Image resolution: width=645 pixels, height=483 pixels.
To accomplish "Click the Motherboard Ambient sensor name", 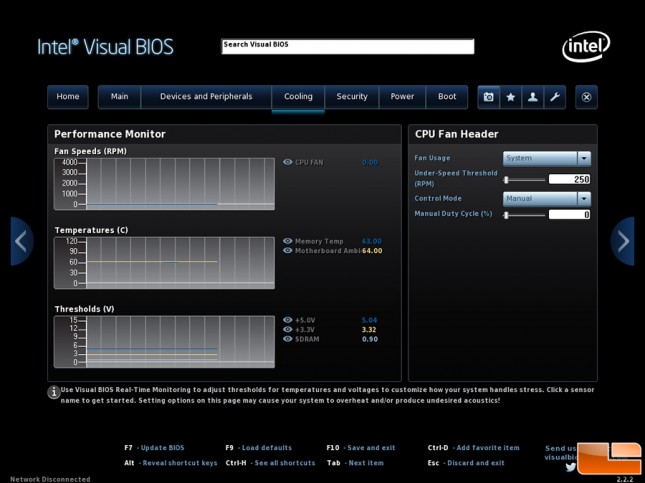I will point(328,251).
